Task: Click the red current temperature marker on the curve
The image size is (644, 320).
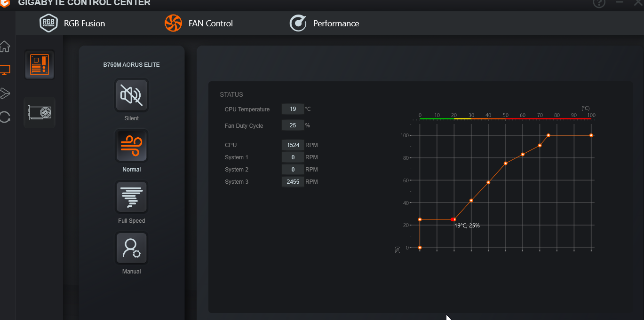Action: tap(453, 219)
